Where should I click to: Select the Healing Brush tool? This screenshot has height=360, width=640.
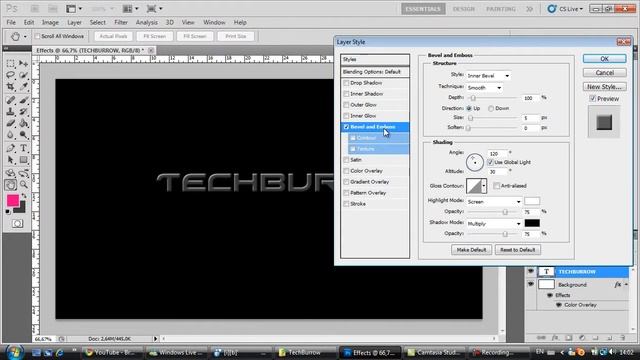pos(11,100)
